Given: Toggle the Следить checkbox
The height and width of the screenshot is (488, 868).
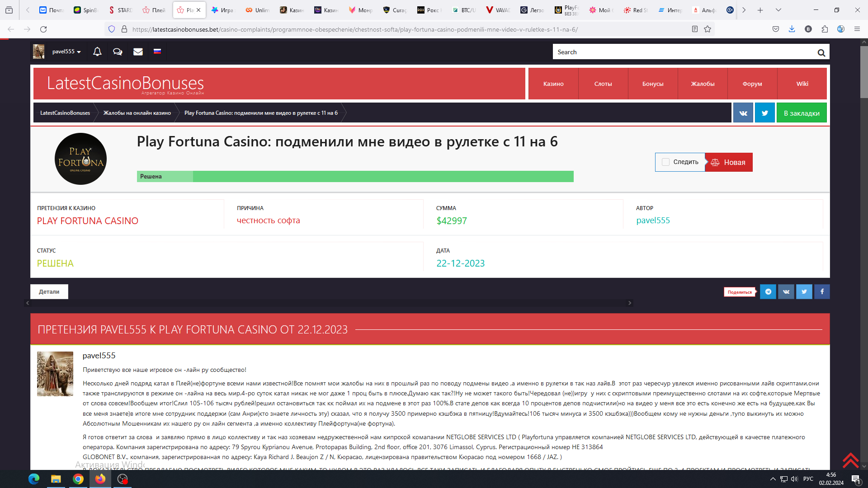Looking at the screenshot, I should (x=665, y=162).
